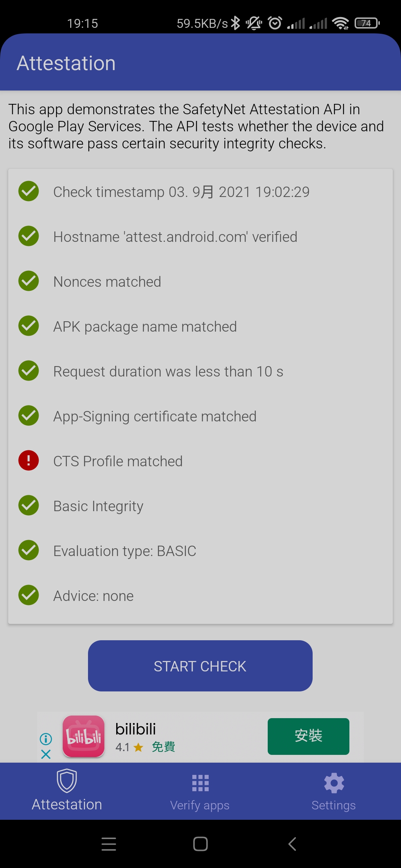Screen dimensions: 401x868
Task: Open the Verify apps grid icon
Action: point(200,783)
